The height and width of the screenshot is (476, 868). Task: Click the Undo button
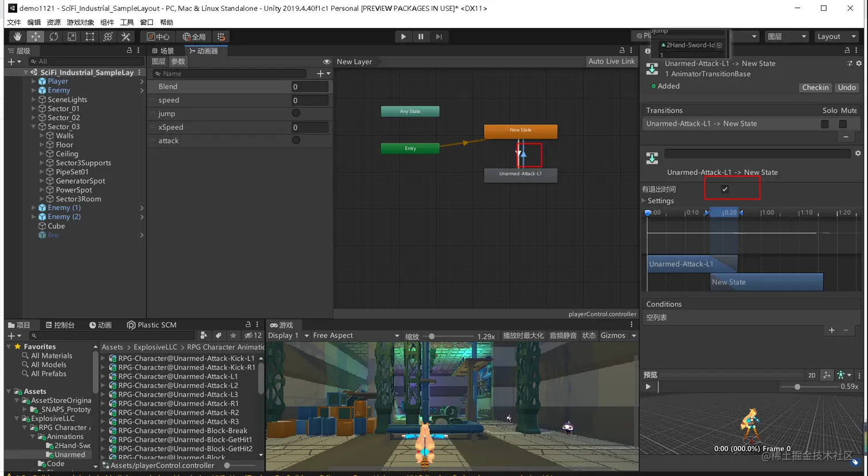(x=846, y=88)
